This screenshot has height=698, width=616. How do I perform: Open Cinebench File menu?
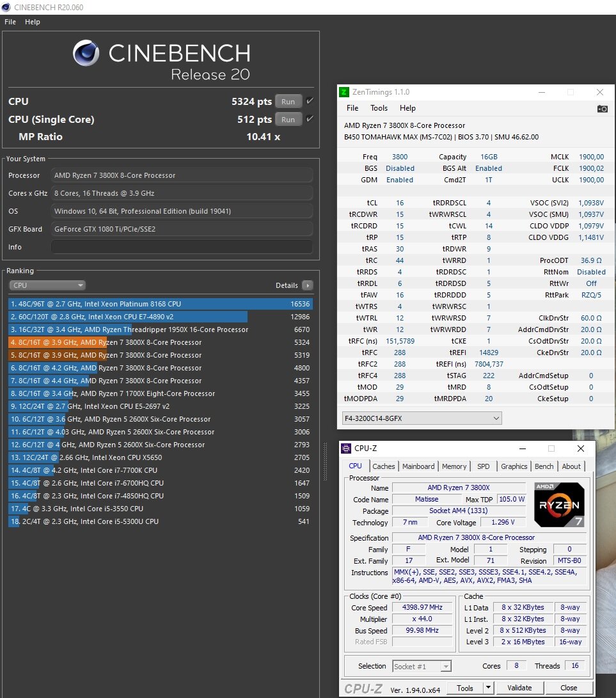pos(10,22)
